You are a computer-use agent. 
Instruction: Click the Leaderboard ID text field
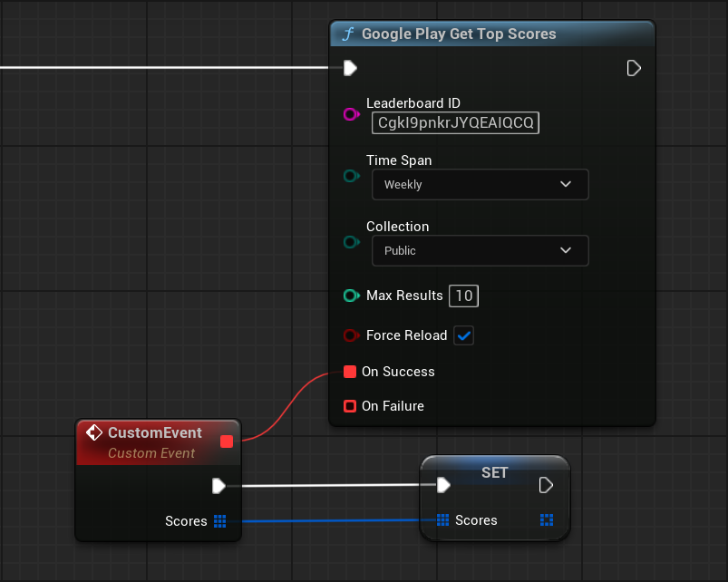(x=455, y=122)
